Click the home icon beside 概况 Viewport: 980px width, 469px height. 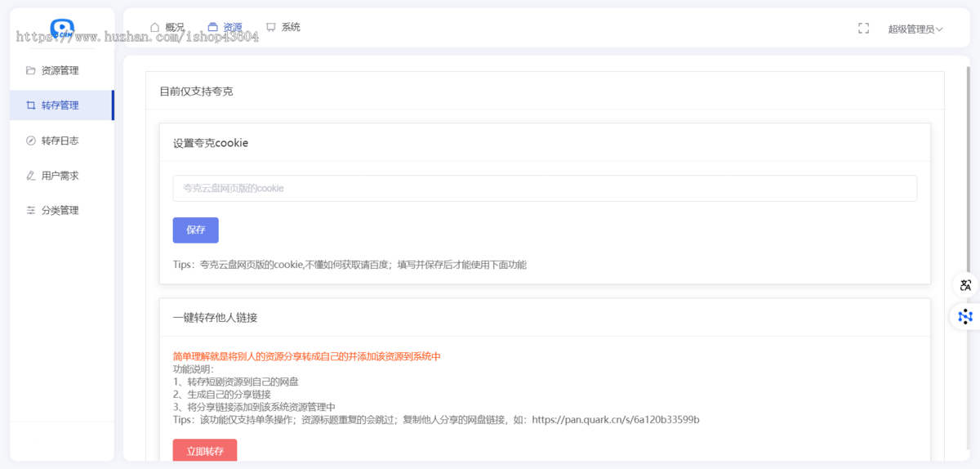pyautogui.click(x=155, y=27)
